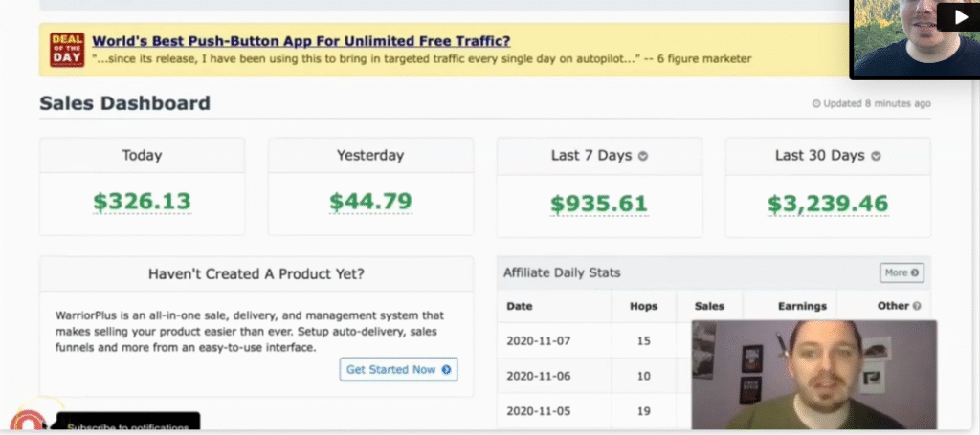The width and height of the screenshot is (980, 435).
Task: Open More in Affiliate Daily Stats
Action: click(902, 272)
